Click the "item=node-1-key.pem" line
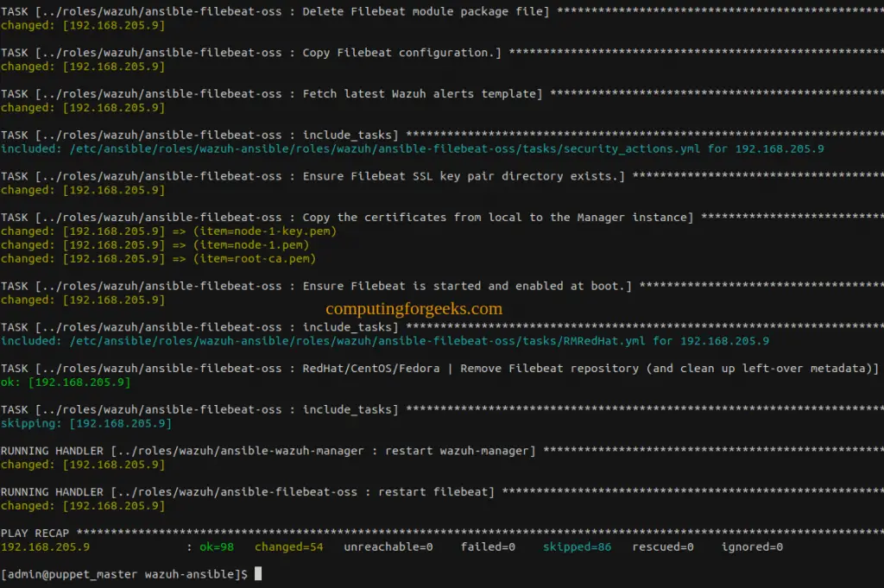 [168, 231]
